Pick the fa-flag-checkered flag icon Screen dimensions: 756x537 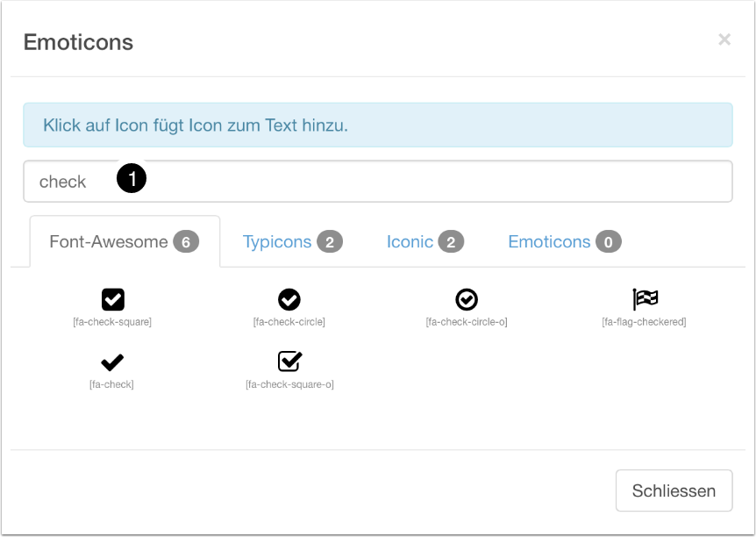pyautogui.click(x=645, y=299)
